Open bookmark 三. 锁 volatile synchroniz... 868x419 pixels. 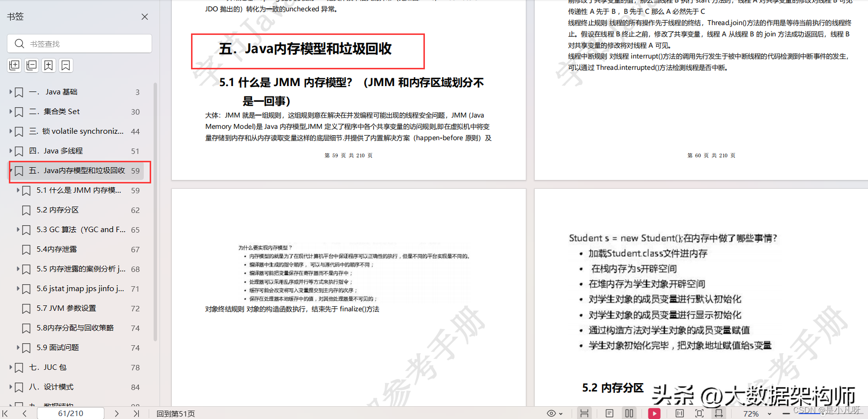[x=76, y=131]
